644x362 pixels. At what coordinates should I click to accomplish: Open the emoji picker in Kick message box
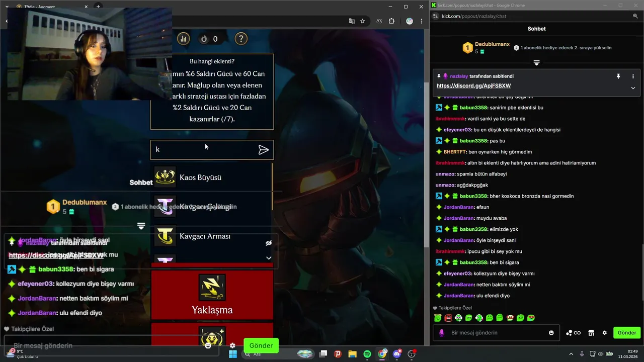coord(551,333)
